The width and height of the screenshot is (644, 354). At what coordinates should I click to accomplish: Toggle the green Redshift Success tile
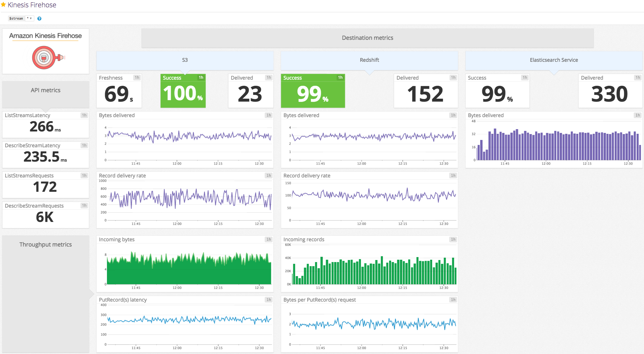pos(313,90)
